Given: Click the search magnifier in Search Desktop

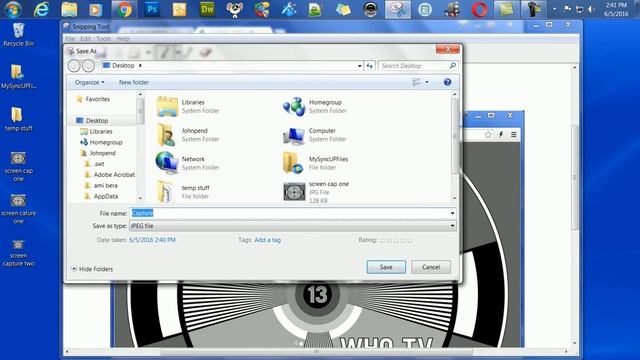Looking at the screenshot, I should pyautogui.click(x=452, y=65).
